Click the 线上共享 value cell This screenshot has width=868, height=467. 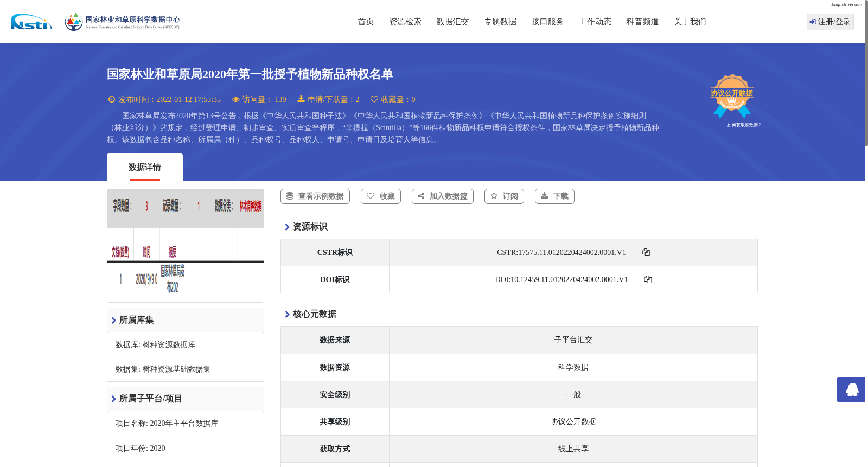pos(573,449)
